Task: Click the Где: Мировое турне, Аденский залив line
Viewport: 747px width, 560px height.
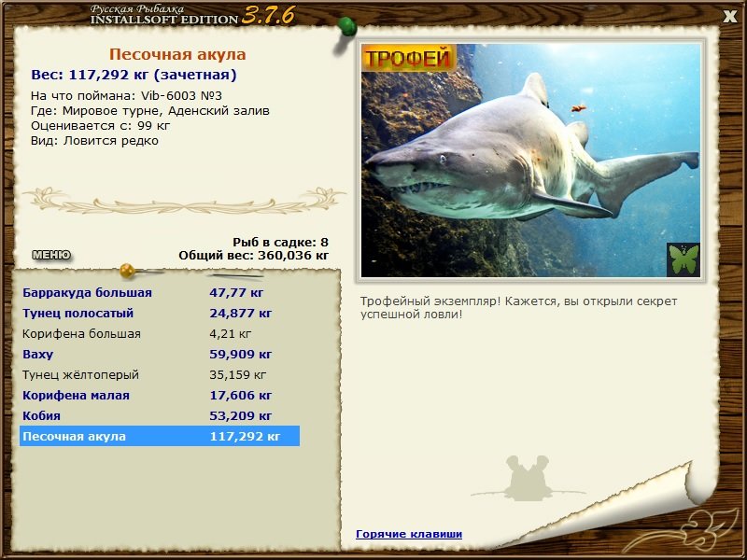Action: 150,111
